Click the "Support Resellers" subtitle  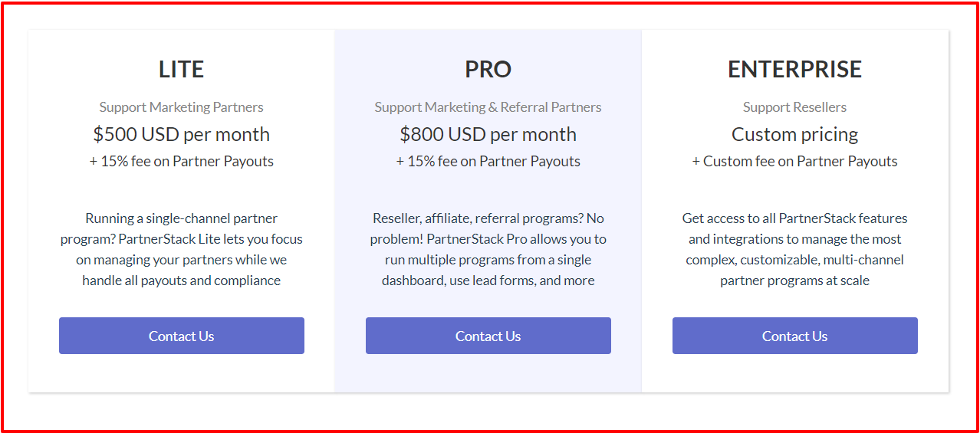(x=795, y=107)
